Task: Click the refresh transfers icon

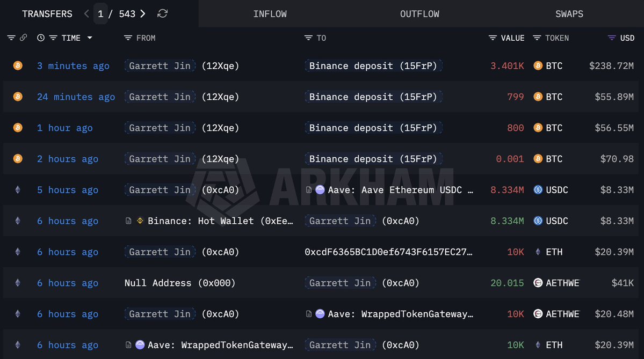Action: click(x=162, y=14)
